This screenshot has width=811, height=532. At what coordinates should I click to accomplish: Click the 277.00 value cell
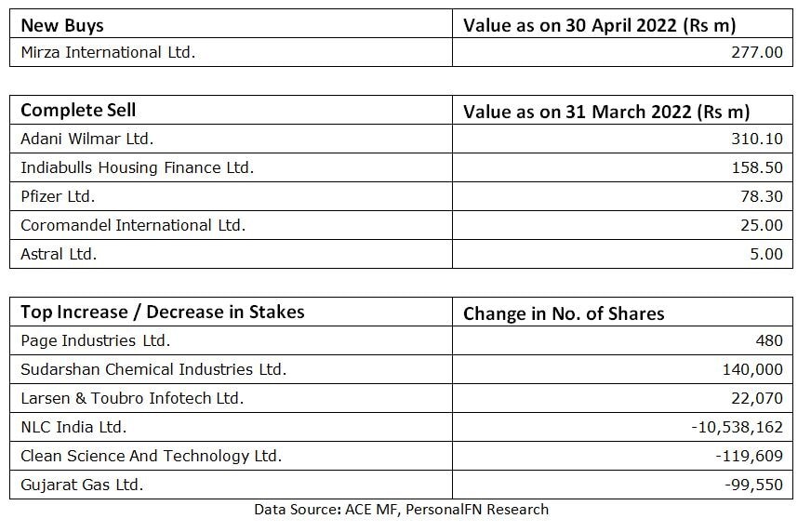756,52
